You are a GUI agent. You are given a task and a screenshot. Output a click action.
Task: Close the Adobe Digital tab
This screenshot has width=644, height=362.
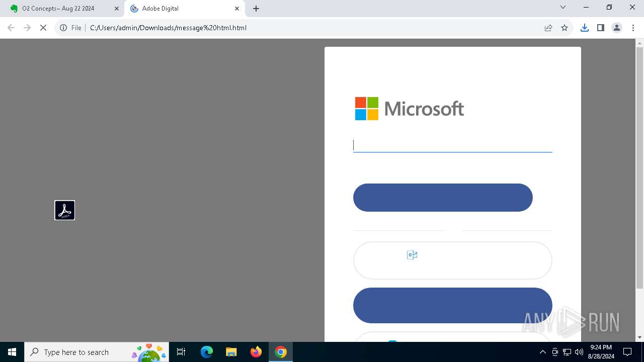(237, 9)
